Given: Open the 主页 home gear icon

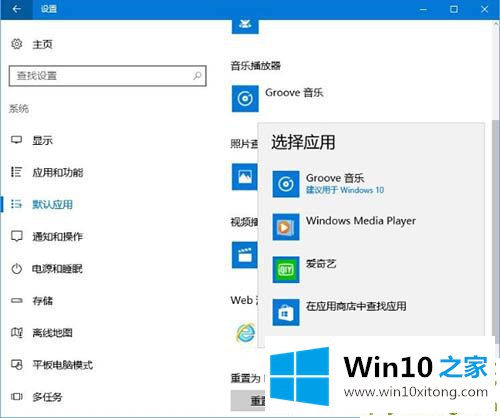Looking at the screenshot, I should [17, 44].
